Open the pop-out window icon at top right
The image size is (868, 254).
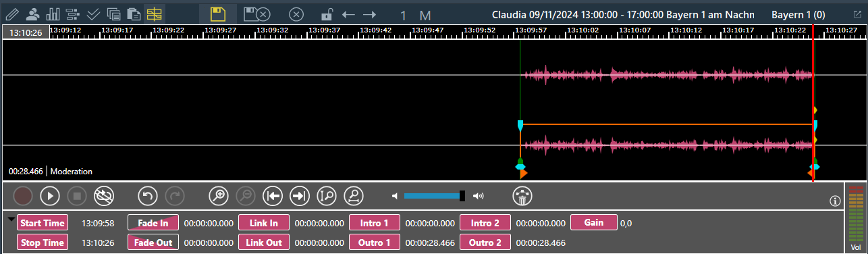tap(858, 14)
